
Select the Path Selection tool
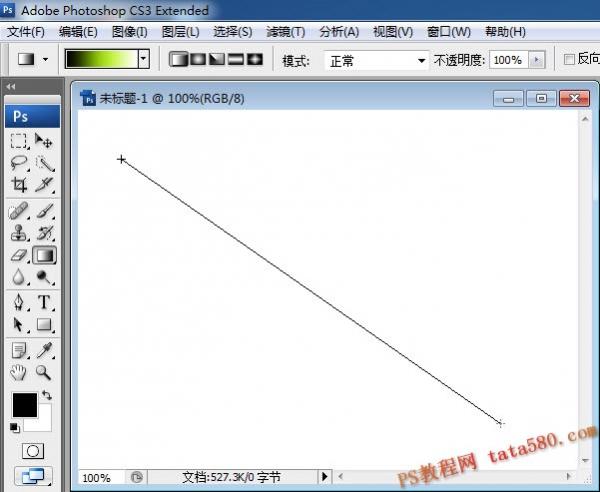[18, 324]
